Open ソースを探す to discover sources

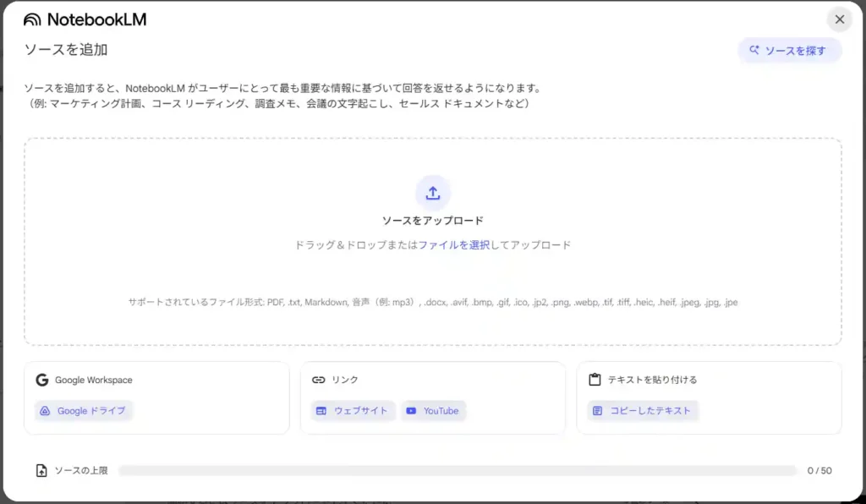pos(790,51)
